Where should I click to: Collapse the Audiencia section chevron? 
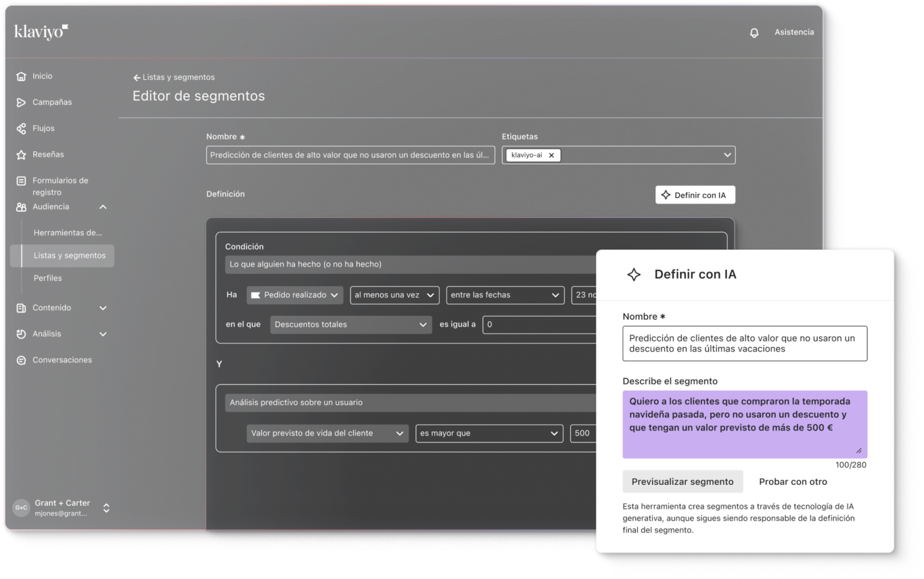pos(103,207)
